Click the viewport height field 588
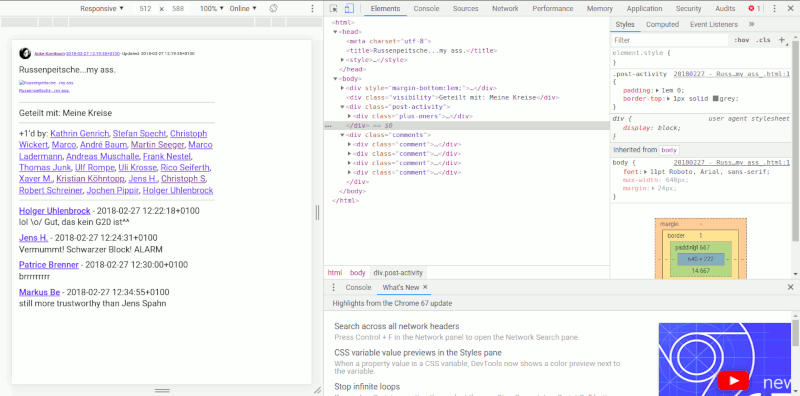The height and width of the screenshot is (396, 800). click(178, 9)
